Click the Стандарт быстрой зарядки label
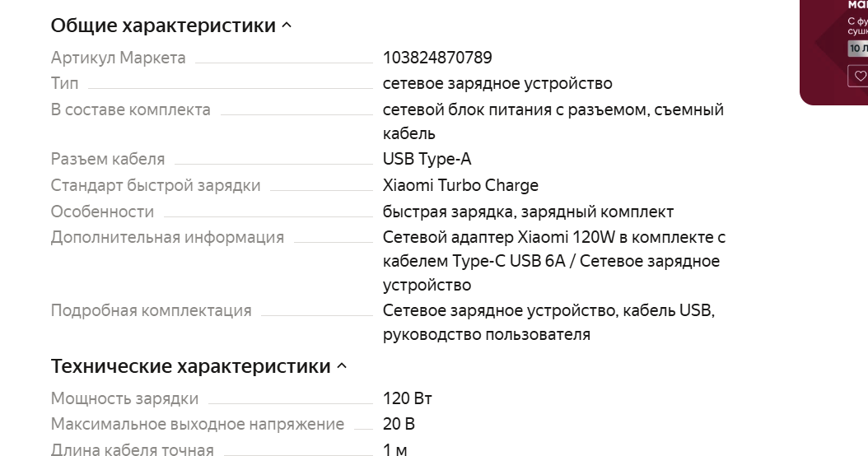The width and height of the screenshot is (868, 456). click(156, 185)
